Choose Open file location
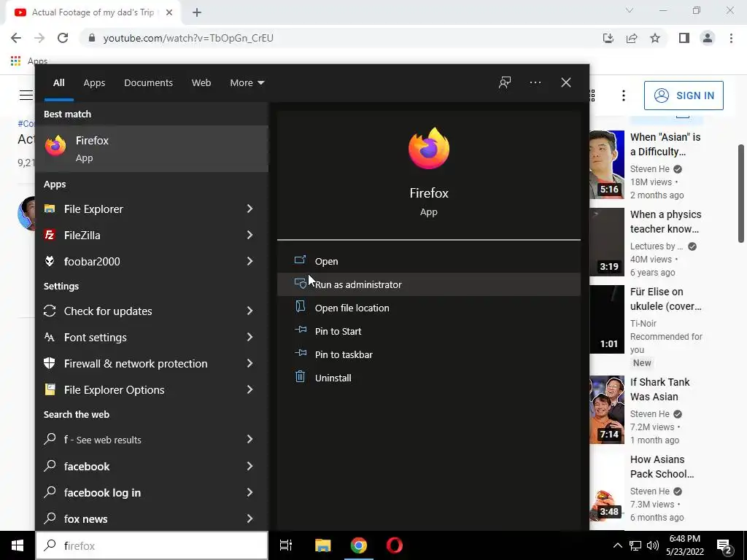The height and width of the screenshot is (560, 747). 429,308
